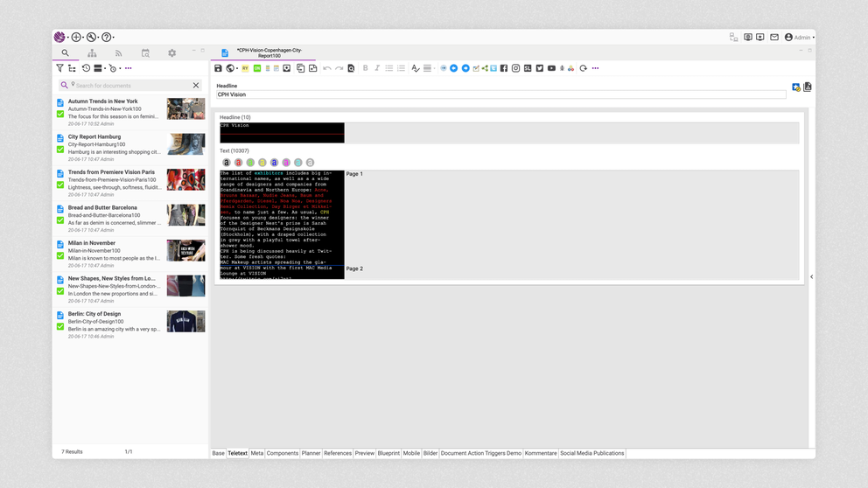Toggle green checkmark on Autumn Trends in New York
This screenshot has width=868, height=488.
pos(60,114)
